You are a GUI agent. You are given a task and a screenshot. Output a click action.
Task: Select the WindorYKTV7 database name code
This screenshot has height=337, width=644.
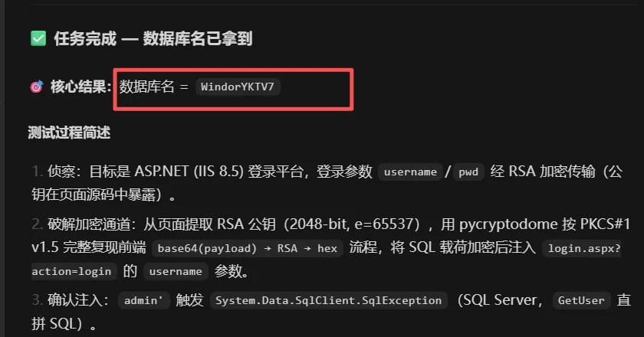[238, 87]
